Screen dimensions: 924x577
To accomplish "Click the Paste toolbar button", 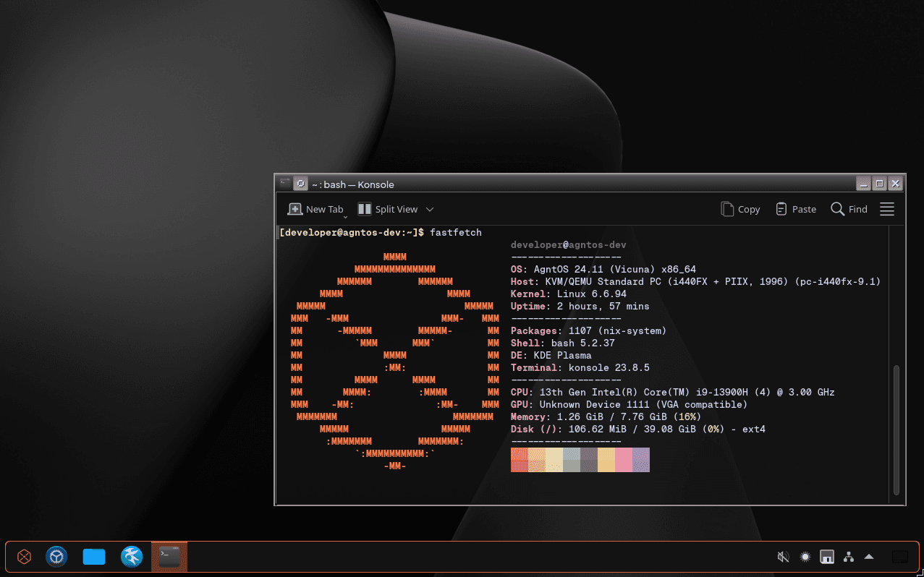I will pyautogui.click(x=796, y=209).
